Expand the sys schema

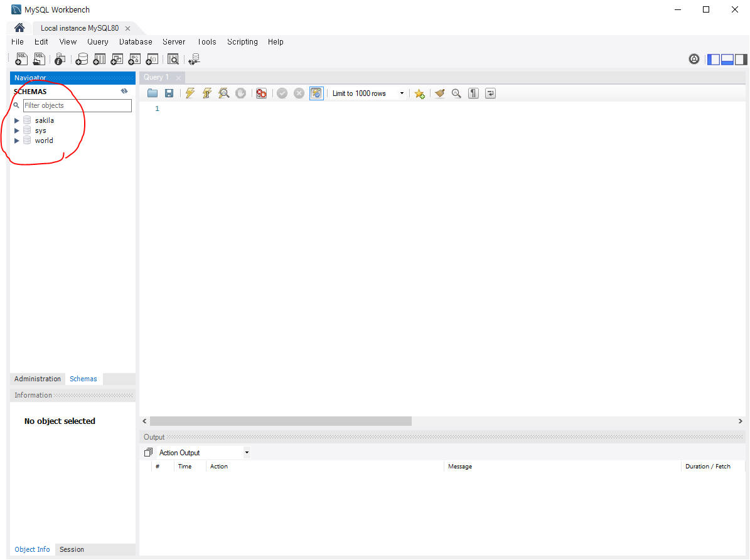click(17, 130)
